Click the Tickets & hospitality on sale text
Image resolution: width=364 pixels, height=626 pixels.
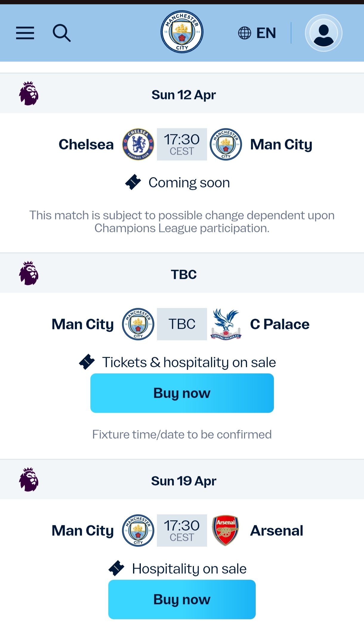tap(189, 362)
